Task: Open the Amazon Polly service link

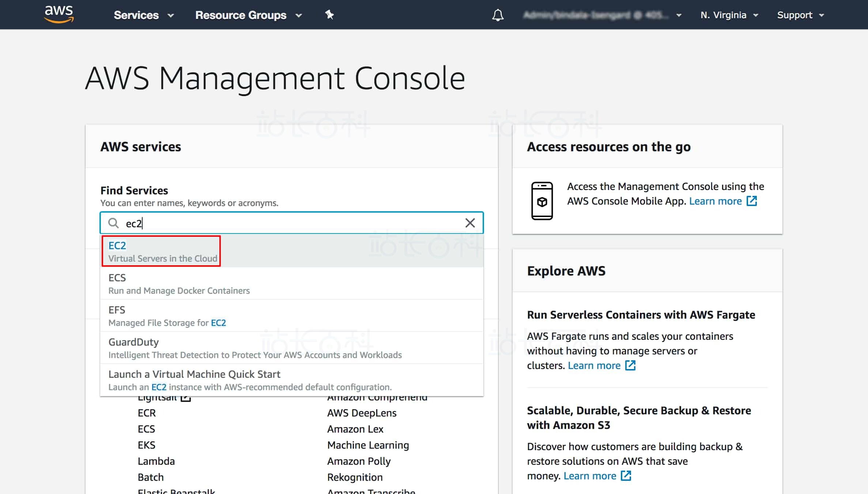Action: coord(359,461)
